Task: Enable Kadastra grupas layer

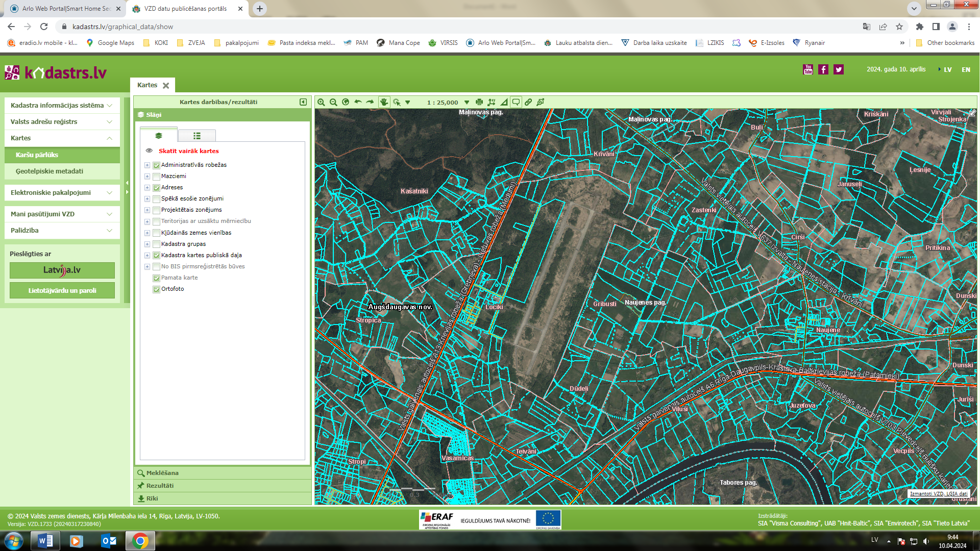Action: coord(157,244)
